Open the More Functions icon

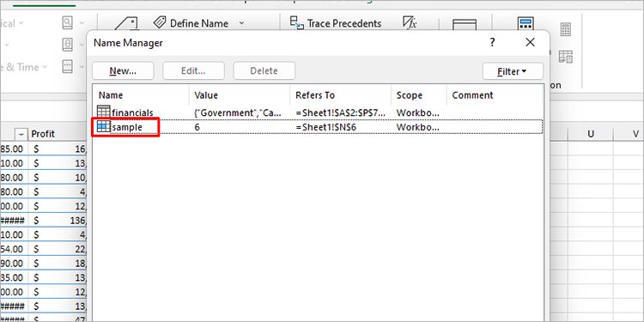[x=67, y=66]
